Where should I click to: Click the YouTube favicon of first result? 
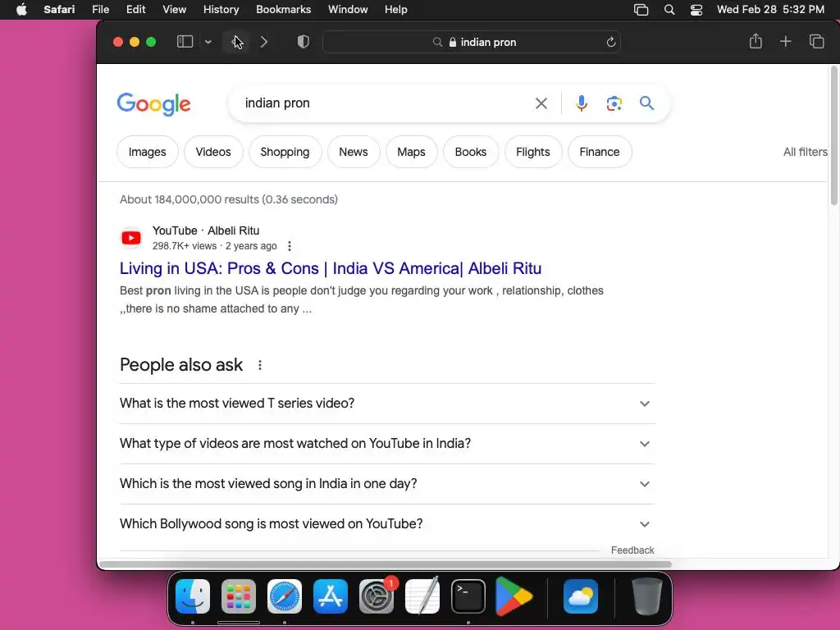pos(131,238)
